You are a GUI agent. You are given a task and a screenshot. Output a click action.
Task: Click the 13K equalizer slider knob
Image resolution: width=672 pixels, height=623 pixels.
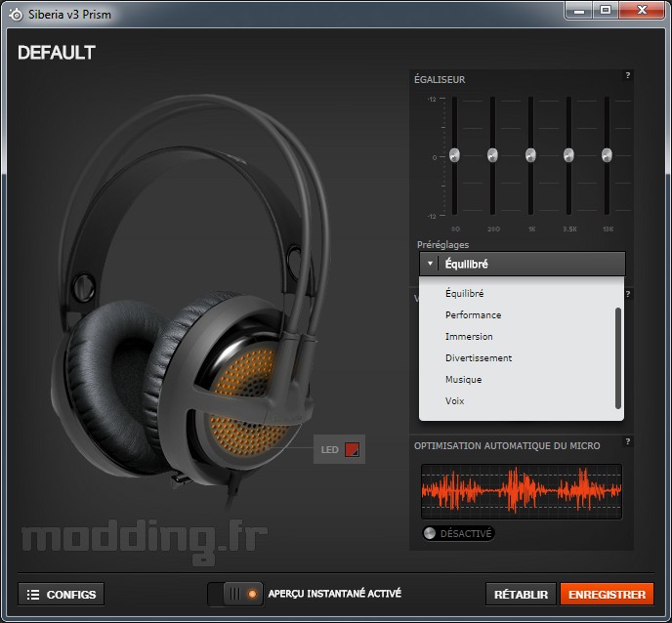tap(607, 155)
